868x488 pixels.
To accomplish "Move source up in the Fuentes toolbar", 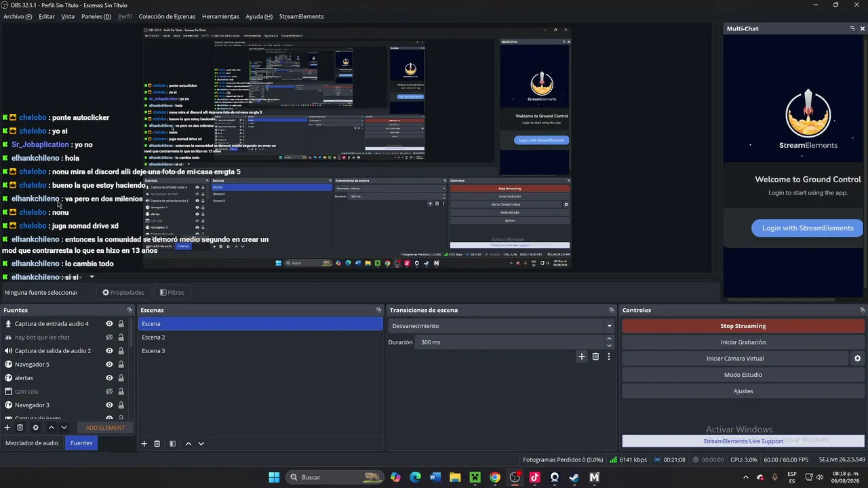I will click(51, 428).
